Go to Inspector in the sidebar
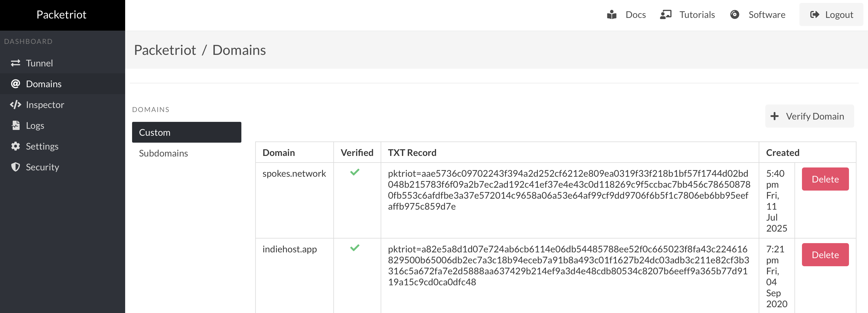Image resolution: width=868 pixels, height=313 pixels. (63, 105)
